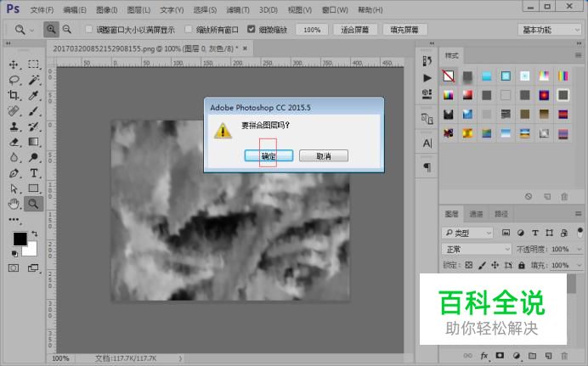
Task: Open the Layers panel flyout menu
Action: [578, 213]
